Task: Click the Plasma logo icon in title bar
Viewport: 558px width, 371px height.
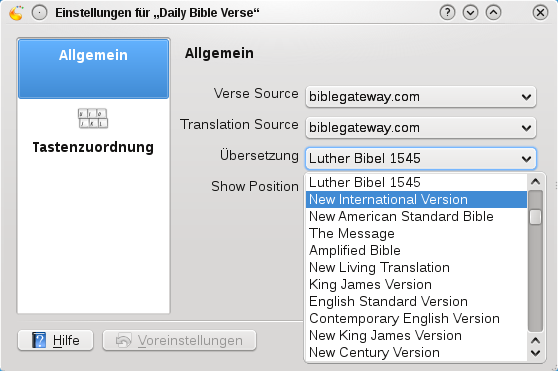Action: pyautogui.click(x=16, y=13)
